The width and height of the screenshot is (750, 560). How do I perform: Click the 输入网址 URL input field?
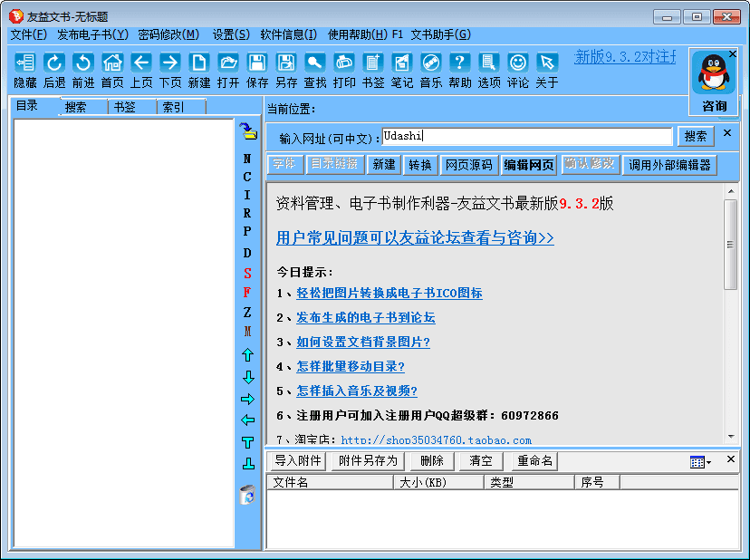tap(527, 137)
